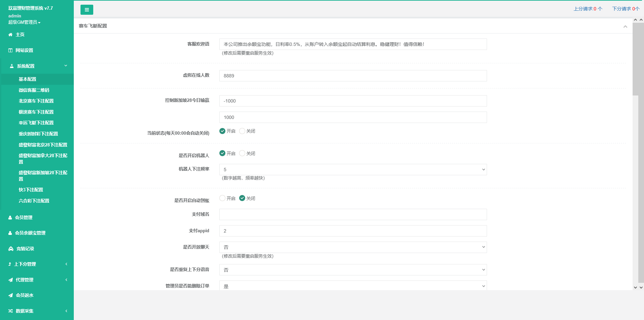Click the 客服欢迎语 input field
The width and height of the screenshot is (644, 320).
[x=353, y=44]
